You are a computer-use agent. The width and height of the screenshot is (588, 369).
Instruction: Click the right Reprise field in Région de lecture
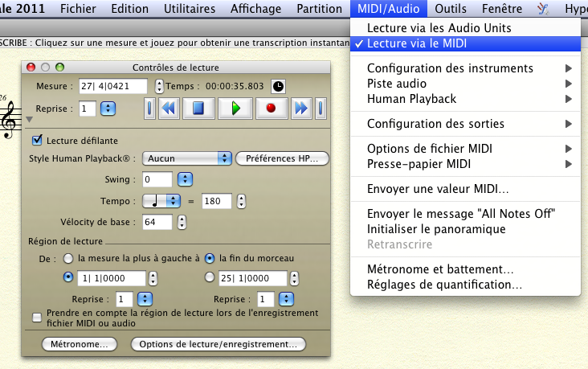pyautogui.click(x=265, y=299)
